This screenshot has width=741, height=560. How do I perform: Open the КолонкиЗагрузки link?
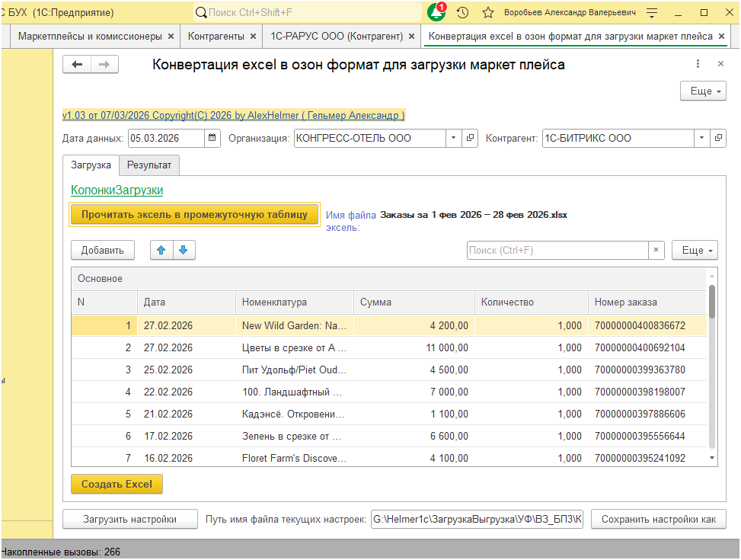117,190
